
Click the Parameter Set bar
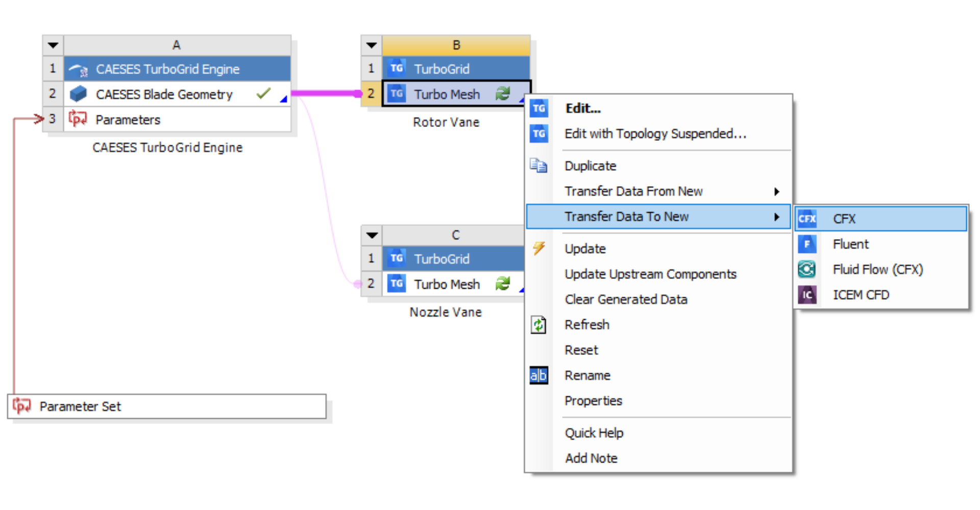tap(167, 406)
